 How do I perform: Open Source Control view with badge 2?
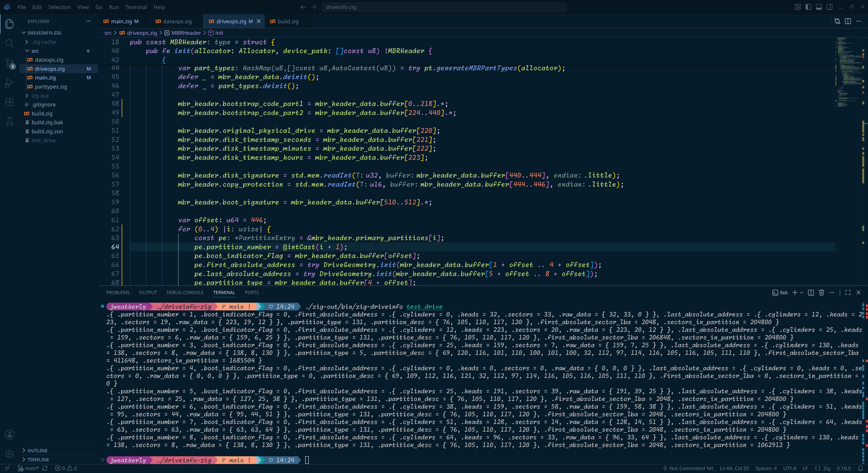[x=9, y=63]
